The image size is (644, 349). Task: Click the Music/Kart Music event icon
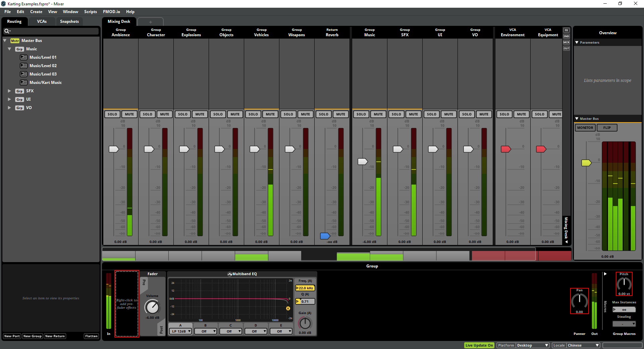tap(24, 82)
